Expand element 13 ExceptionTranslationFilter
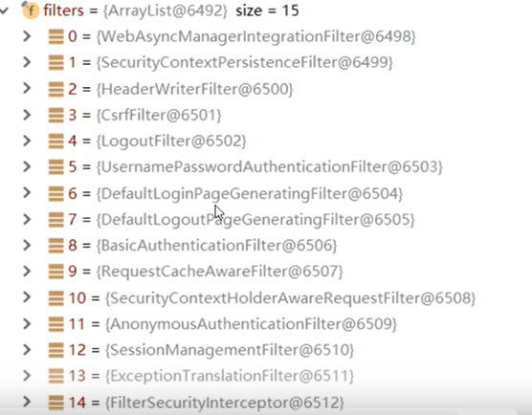 click(27, 376)
